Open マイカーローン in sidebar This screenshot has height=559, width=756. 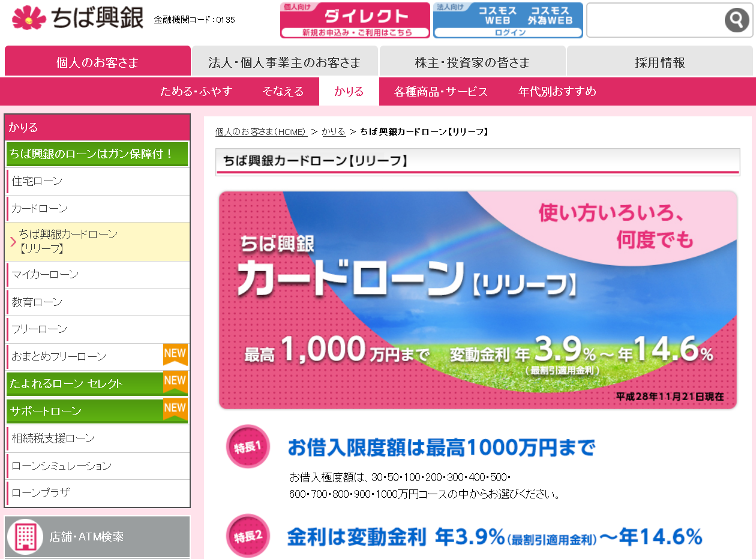[x=97, y=275]
